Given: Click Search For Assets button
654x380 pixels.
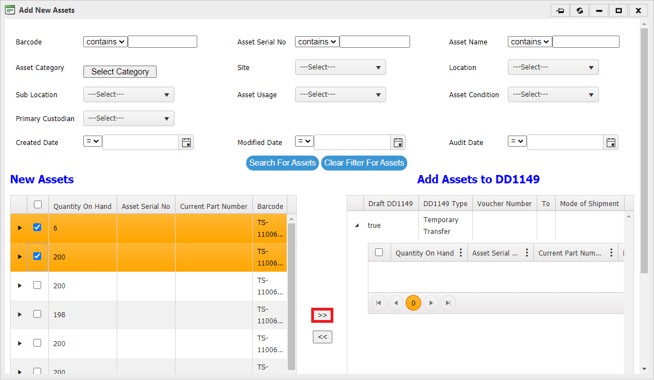Looking at the screenshot, I should click(x=282, y=163).
